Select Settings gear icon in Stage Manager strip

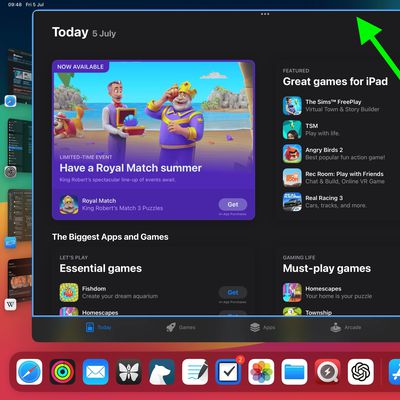(x=10, y=172)
